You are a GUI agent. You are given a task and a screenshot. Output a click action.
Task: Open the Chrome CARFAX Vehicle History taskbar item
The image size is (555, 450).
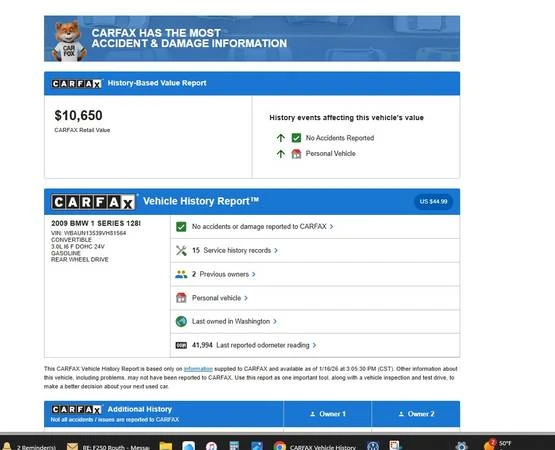pos(315,446)
